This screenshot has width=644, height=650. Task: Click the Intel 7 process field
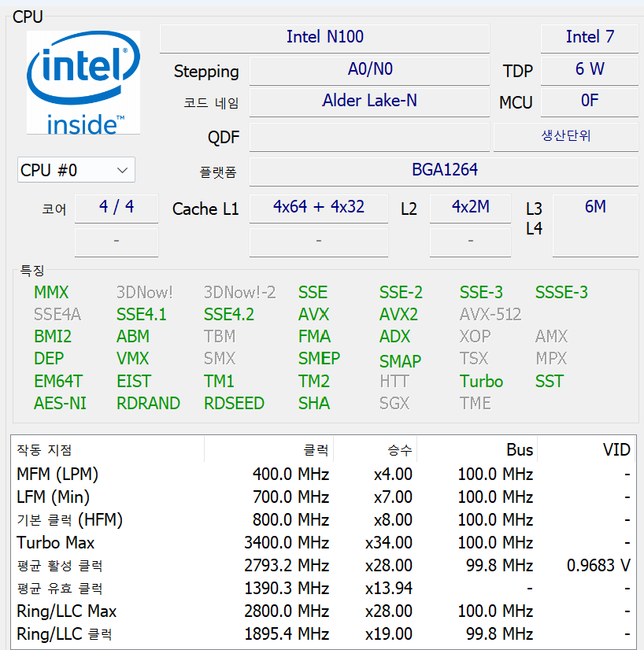589,37
